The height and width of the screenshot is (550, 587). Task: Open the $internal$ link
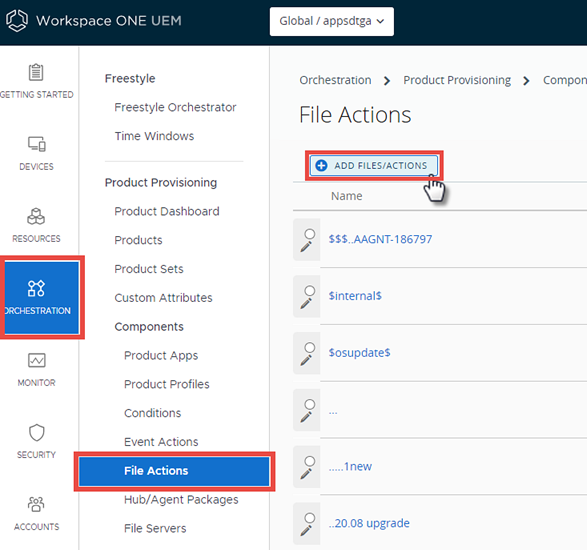[355, 296]
